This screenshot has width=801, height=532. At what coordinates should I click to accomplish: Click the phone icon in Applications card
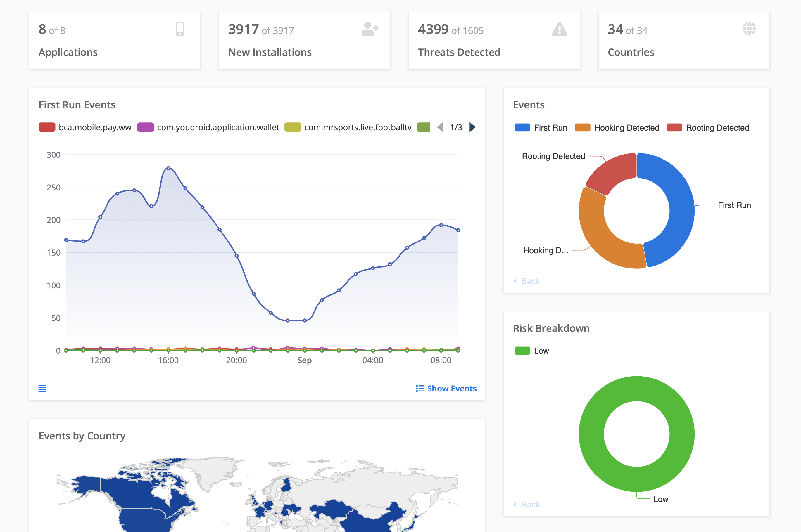[x=180, y=29]
